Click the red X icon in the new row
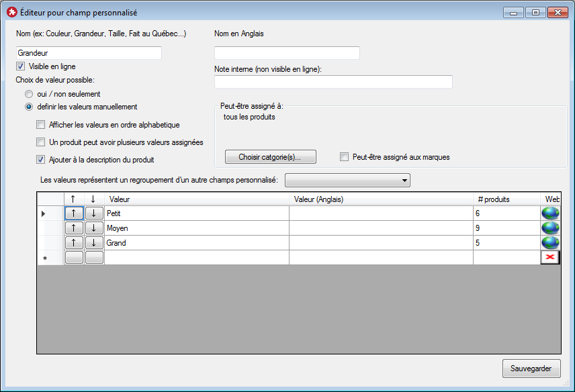This screenshot has width=575, height=392. (550, 258)
